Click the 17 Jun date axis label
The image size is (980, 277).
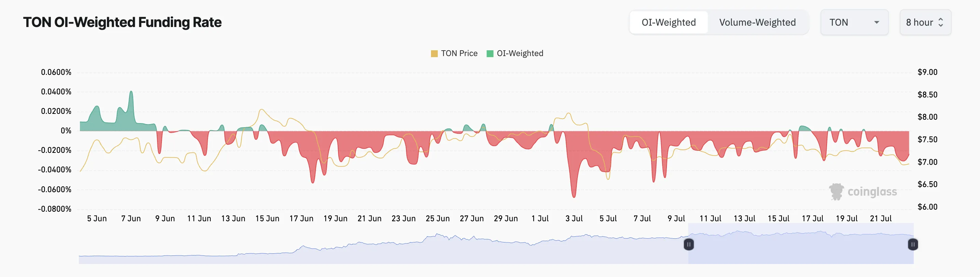point(301,219)
